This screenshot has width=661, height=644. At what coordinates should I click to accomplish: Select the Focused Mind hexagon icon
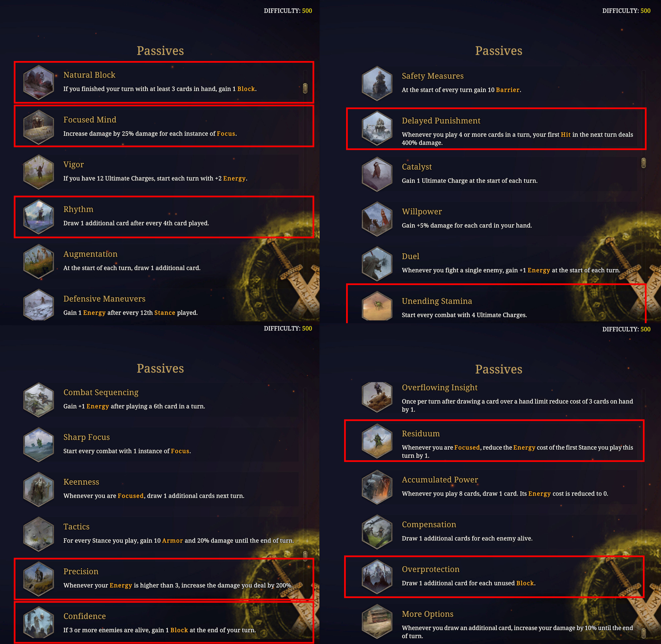coord(39,127)
